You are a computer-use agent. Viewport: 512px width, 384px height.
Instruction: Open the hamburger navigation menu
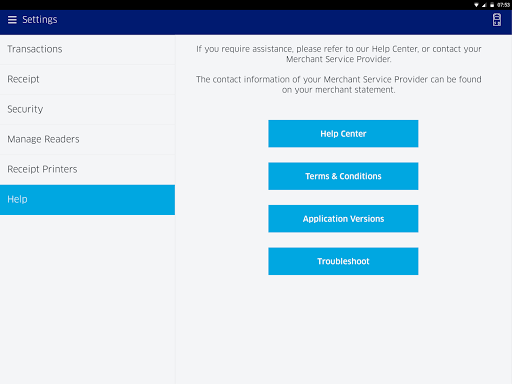point(12,20)
